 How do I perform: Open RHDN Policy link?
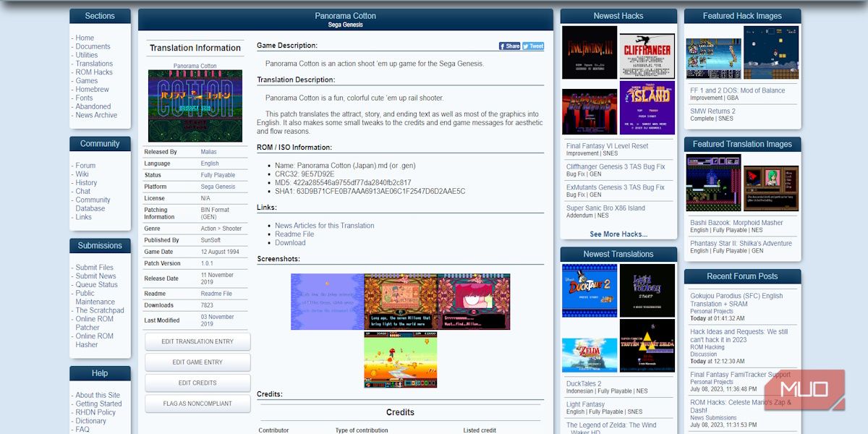click(95, 412)
